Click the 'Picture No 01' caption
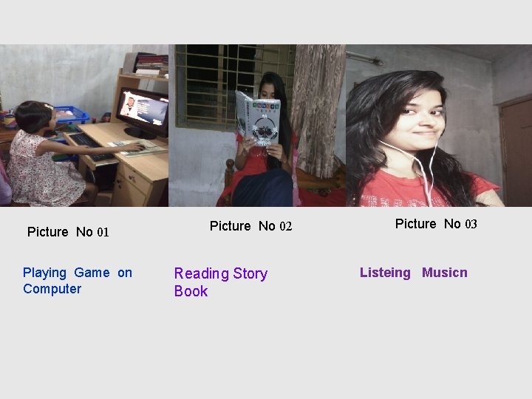 coord(68,232)
